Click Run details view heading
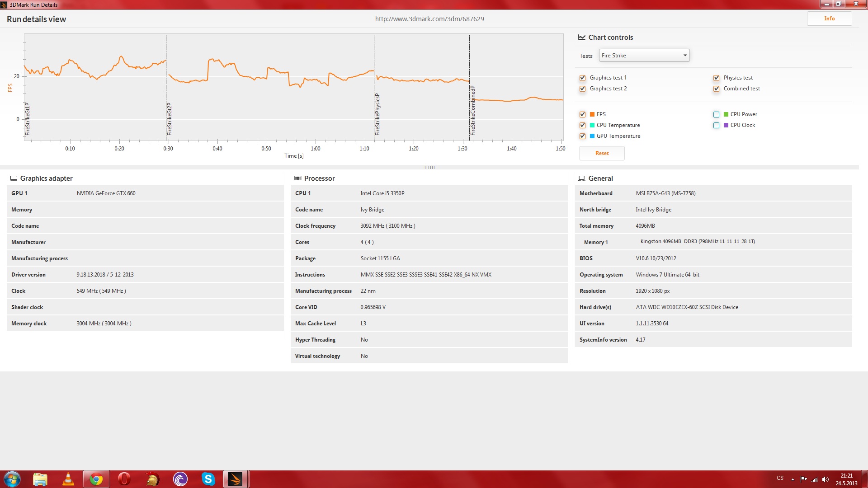The image size is (868, 488). pos(36,19)
